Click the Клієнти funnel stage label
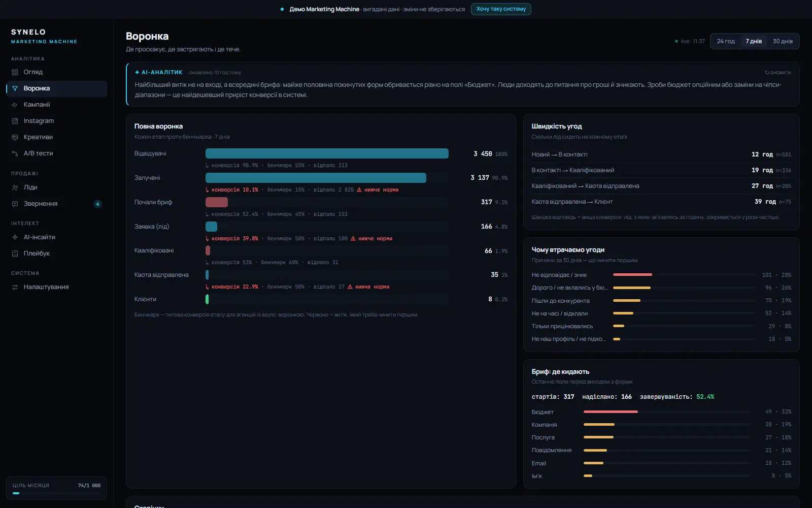The width and height of the screenshot is (812, 508). [x=145, y=299]
